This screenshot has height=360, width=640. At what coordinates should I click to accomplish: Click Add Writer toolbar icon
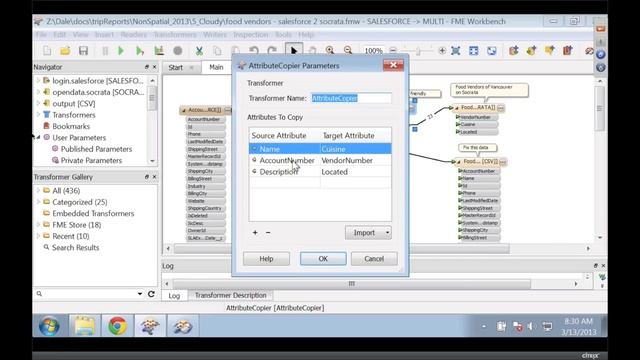pyautogui.click(x=531, y=51)
